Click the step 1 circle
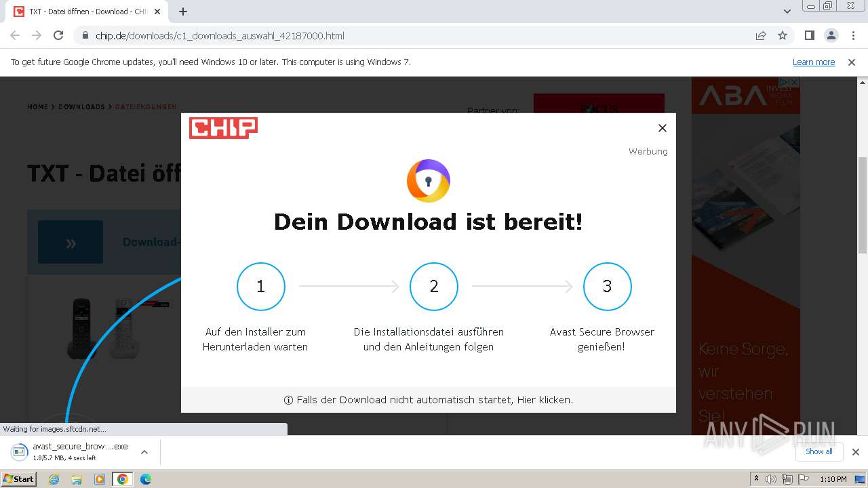This screenshot has width=868, height=488. point(261,287)
